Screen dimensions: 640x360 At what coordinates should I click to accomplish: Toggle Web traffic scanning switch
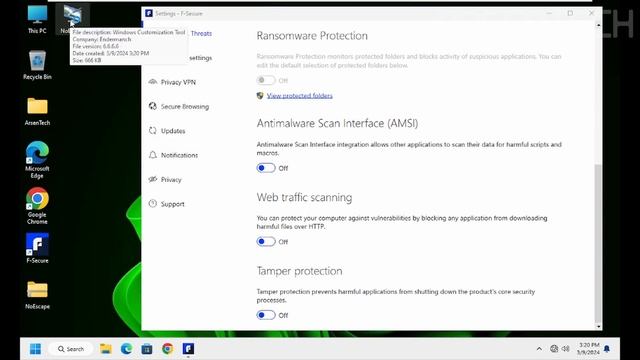pyautogui.click(x=266, y=242)
